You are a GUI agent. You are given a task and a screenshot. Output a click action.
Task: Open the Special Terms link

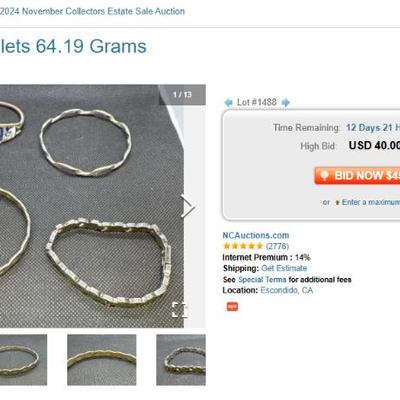[262, 280]
